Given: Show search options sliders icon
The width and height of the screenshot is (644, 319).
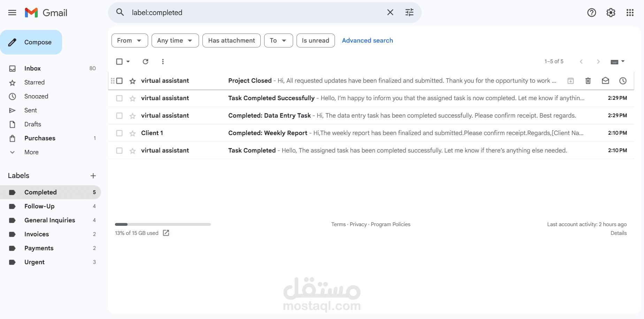Looking at the screenshot, I should click(409, 13).
